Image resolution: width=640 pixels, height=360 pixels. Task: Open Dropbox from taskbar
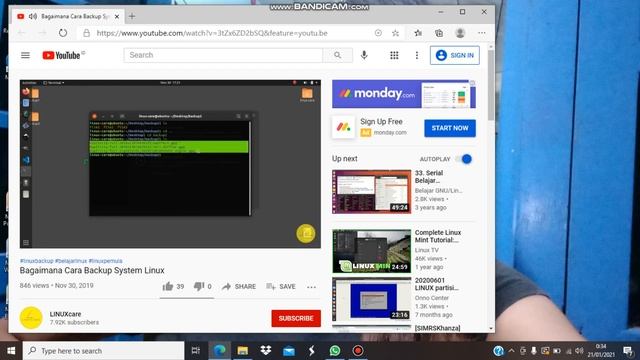pos(266,351)
